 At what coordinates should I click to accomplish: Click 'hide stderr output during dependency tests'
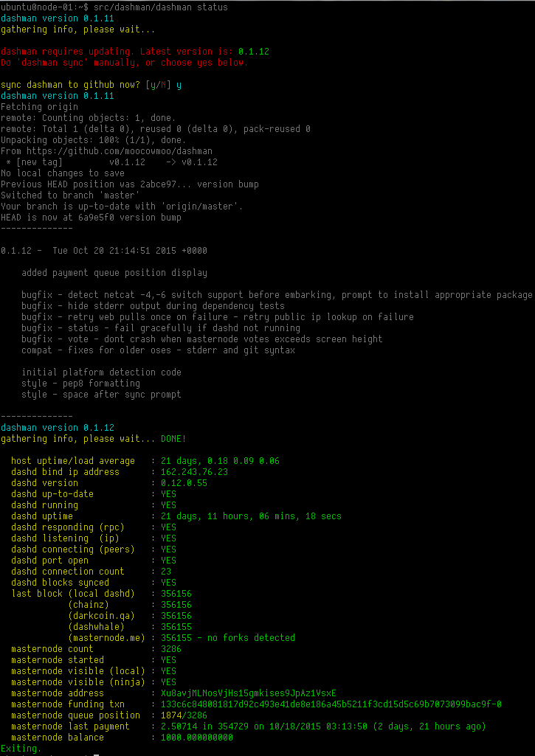tap(176, 306)
